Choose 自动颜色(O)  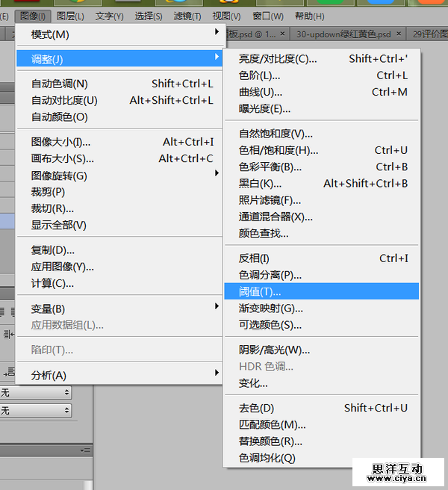pyautogui.click(x=119, y=117)
